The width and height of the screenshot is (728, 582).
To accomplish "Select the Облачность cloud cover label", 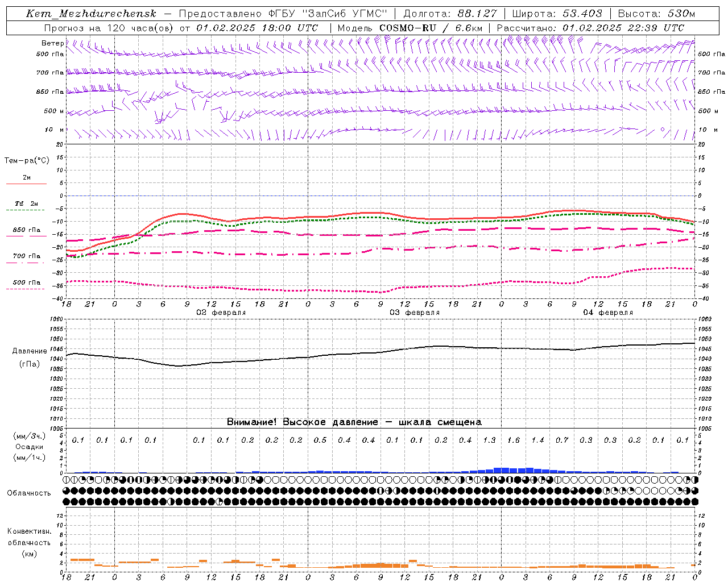I will [x=29, y=493].
